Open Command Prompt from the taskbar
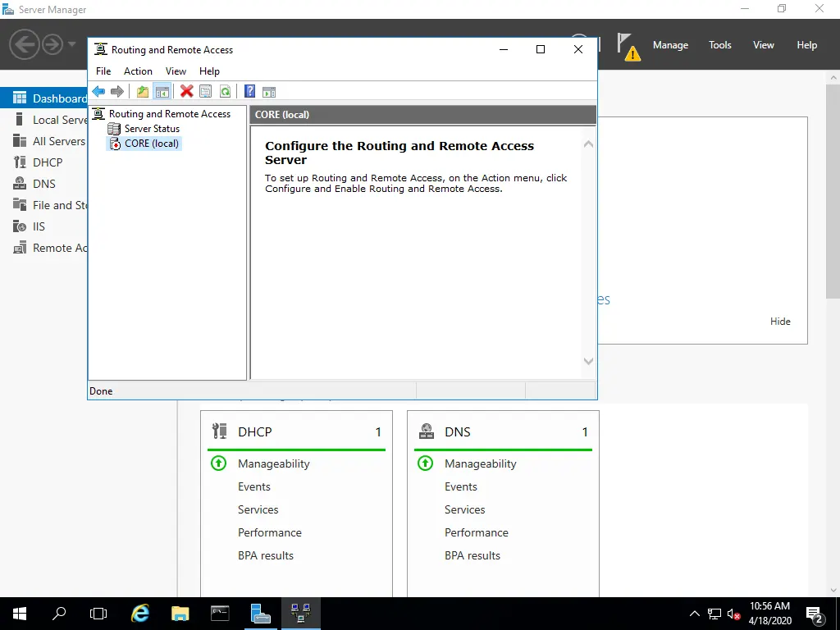 (x=220, y=614)
